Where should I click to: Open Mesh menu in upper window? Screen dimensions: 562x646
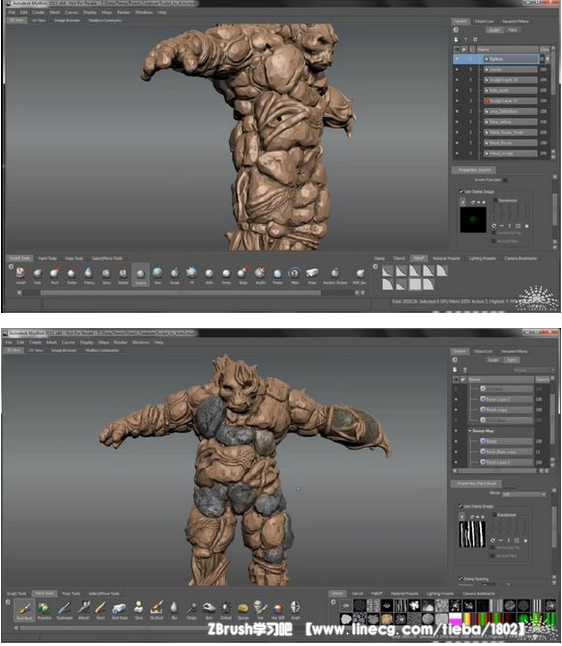[x=55, y=12]
